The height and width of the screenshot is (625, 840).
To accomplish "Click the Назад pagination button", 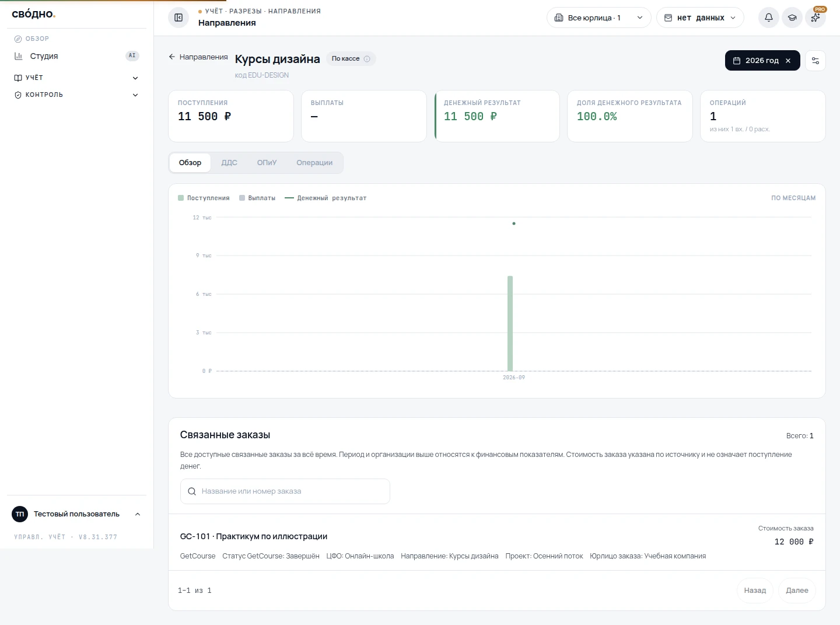I will click(755, 591).
